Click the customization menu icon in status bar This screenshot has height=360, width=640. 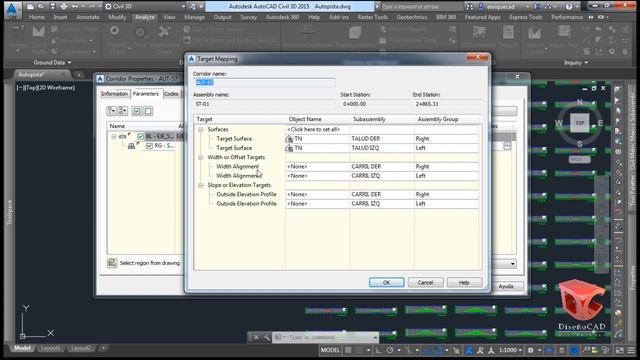[x=631, y=350]
